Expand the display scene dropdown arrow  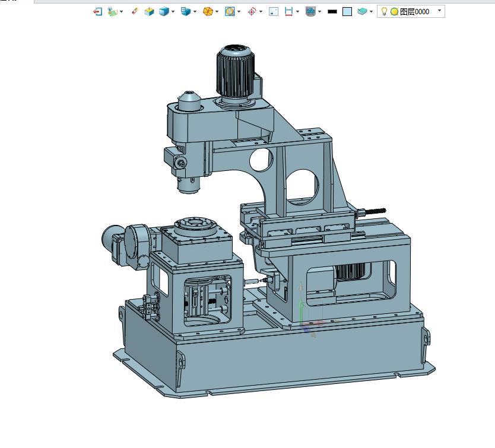pos(320,12)
